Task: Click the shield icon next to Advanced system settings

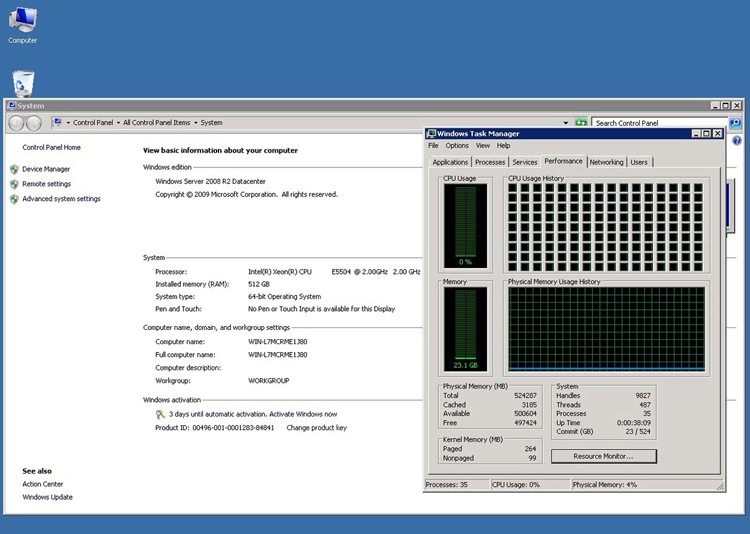Action: pyautogui.click(x=14, y=199)
